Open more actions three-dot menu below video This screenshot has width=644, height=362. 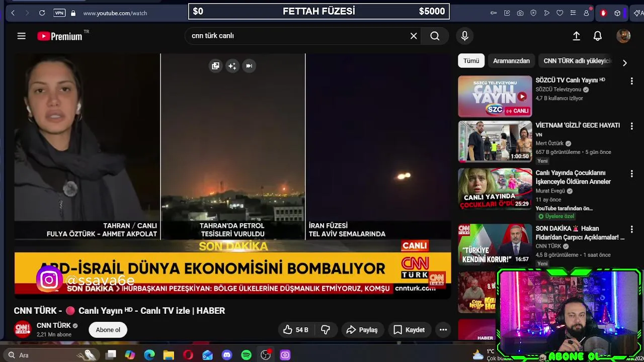443,330
